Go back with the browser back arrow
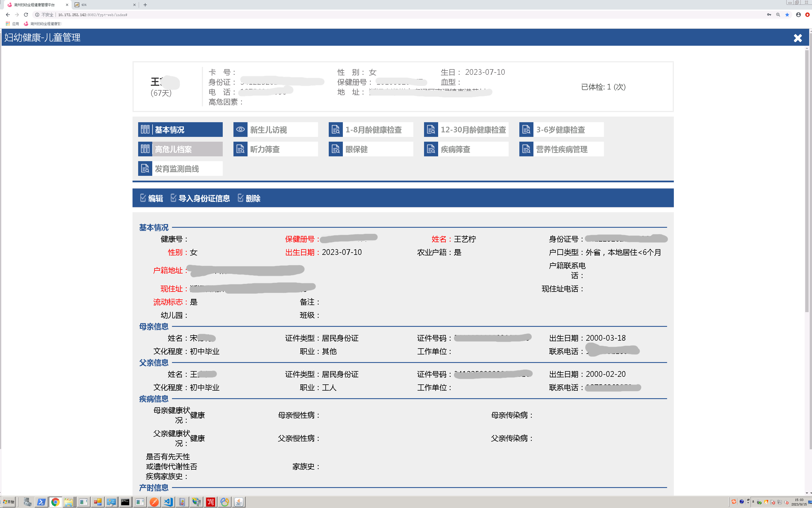Screen dimensions: 812x508 [x=8, y=15]
